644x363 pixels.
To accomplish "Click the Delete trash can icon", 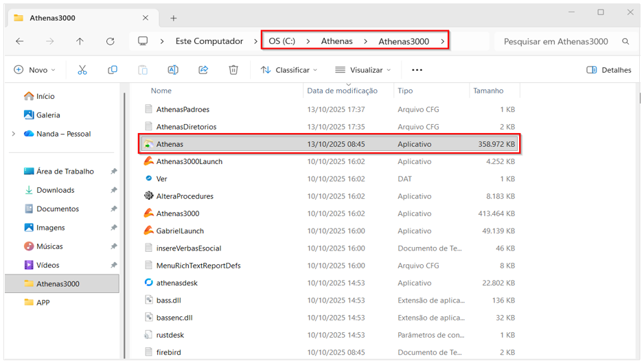I will [x=233, y=70].
